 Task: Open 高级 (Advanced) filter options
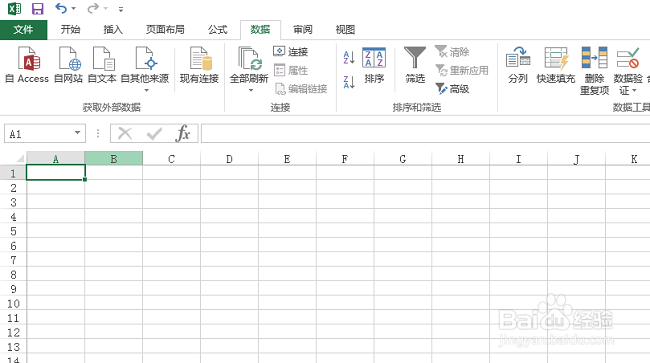tap(452, 89)
